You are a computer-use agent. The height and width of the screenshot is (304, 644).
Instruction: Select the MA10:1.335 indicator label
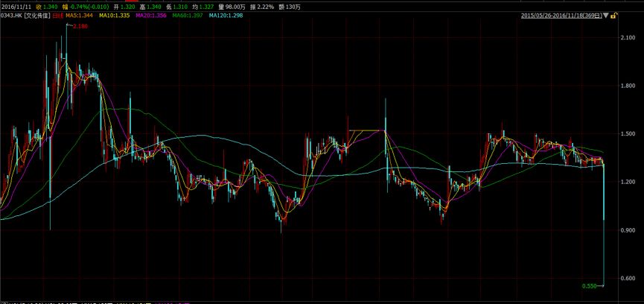[x=114, y=15]
